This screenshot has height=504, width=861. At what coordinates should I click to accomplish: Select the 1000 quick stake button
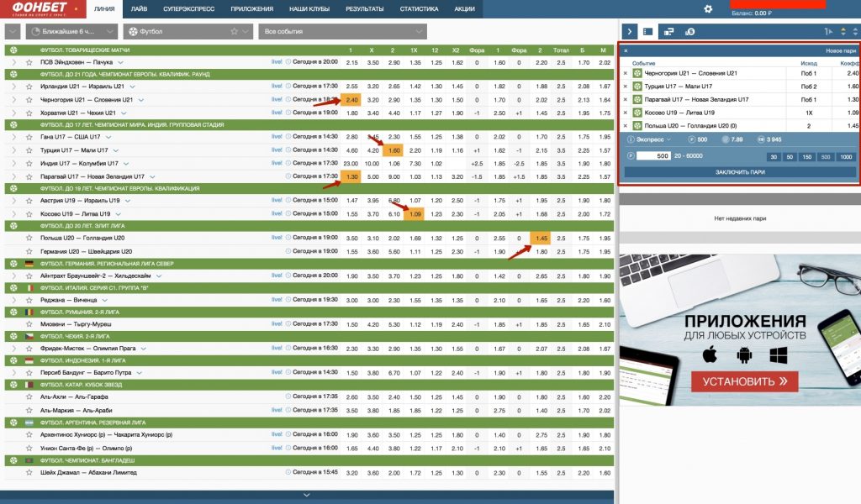pos(846,156)
